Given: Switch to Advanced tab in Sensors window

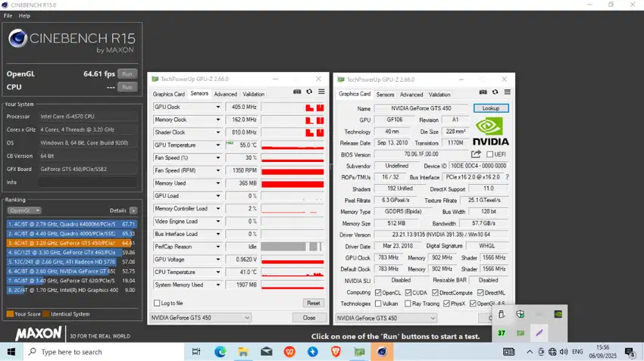Looking at the screenshot, I should pos(226,94).
